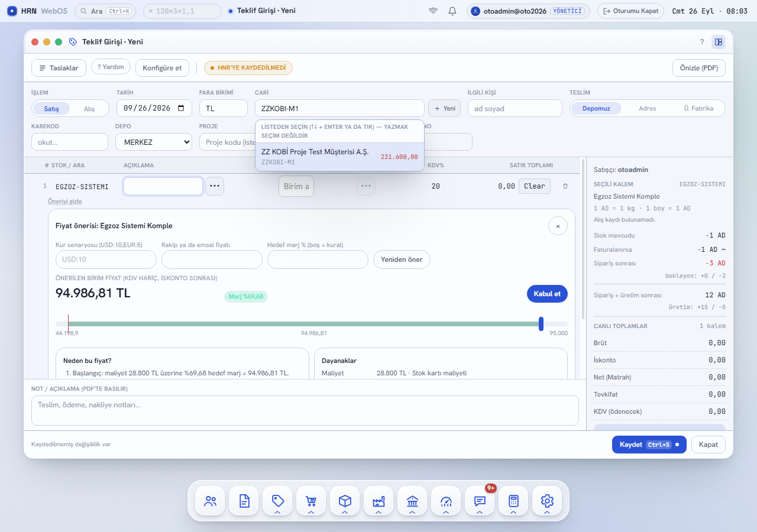757x532 pixels.
Task: Click the Öneriyi gizle link
Action: coord(65,202)
